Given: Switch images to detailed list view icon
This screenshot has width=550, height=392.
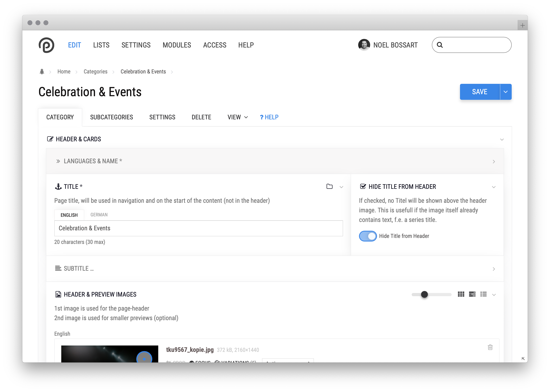Looking at the screenshot, I should point(472,294).
